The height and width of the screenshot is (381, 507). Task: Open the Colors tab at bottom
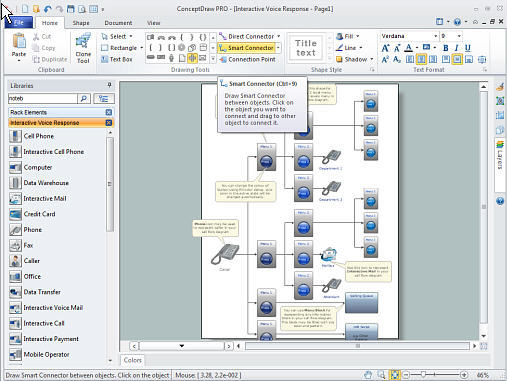point(133,360)
